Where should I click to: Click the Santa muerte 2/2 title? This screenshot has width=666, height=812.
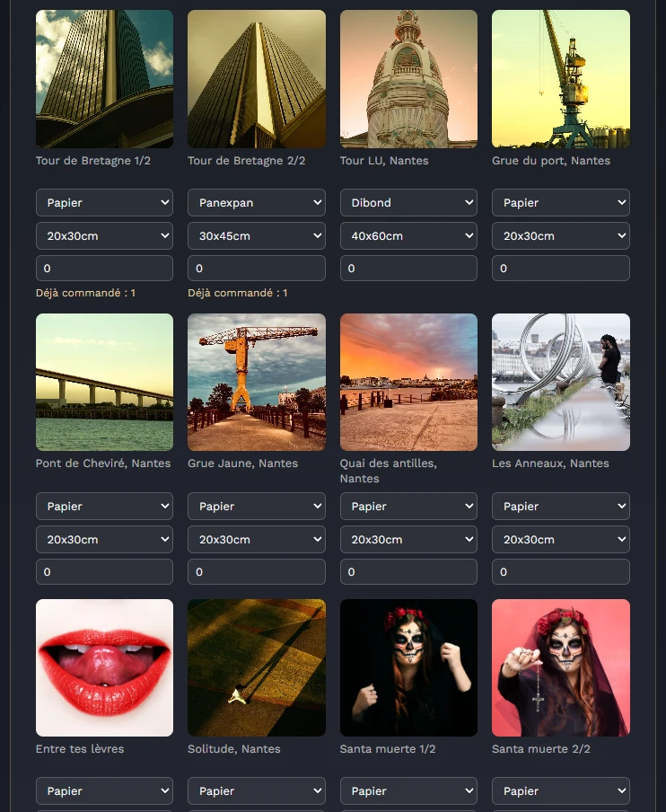pos(541,749)
